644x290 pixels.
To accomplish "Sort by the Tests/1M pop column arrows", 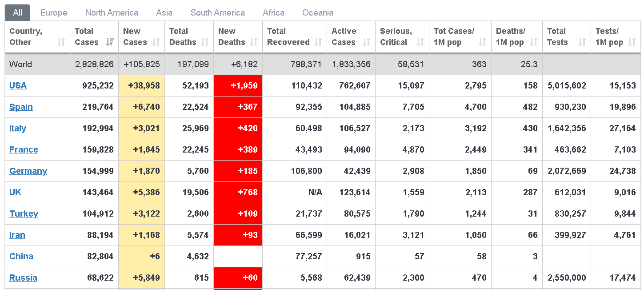I will click(632, 42).
